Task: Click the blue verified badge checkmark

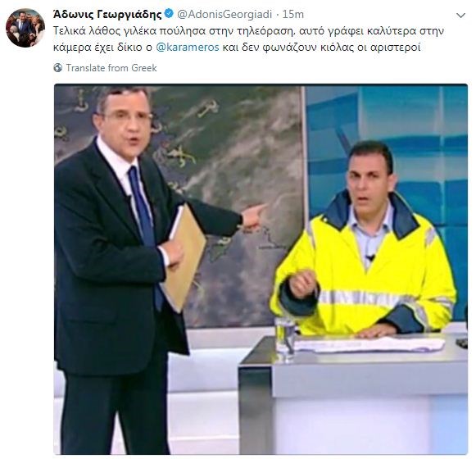Action: click(x=169, y=14)
